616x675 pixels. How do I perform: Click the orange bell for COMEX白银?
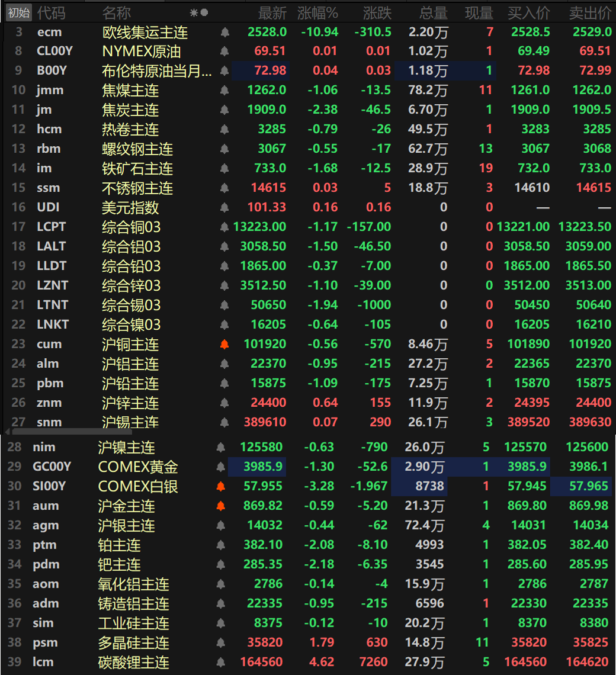coord(220,487)
